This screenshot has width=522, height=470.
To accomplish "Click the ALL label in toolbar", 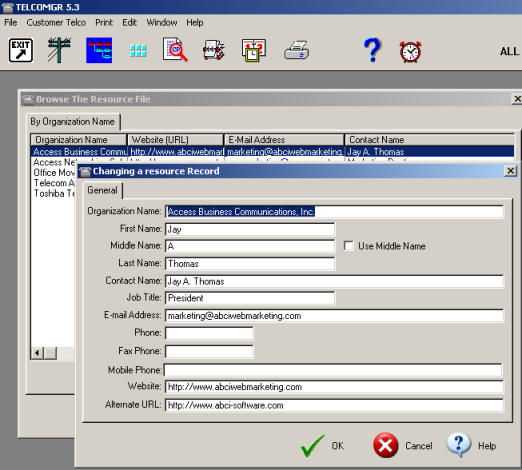I will pyautogui.click(x=509, y=51).
